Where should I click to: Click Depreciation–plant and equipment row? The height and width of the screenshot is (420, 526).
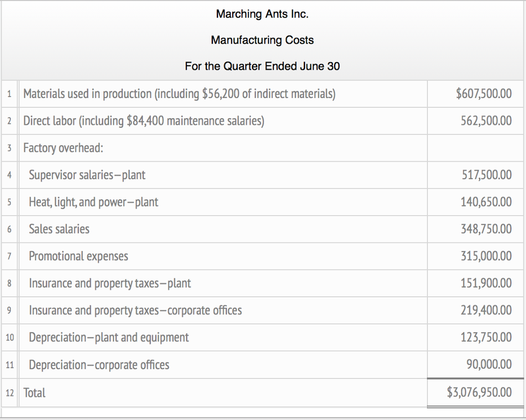109,337
